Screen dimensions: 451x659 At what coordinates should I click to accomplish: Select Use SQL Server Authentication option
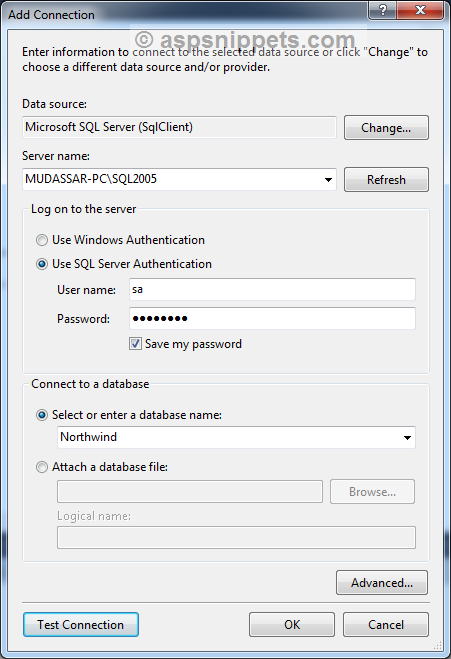(x=42, y=264)
